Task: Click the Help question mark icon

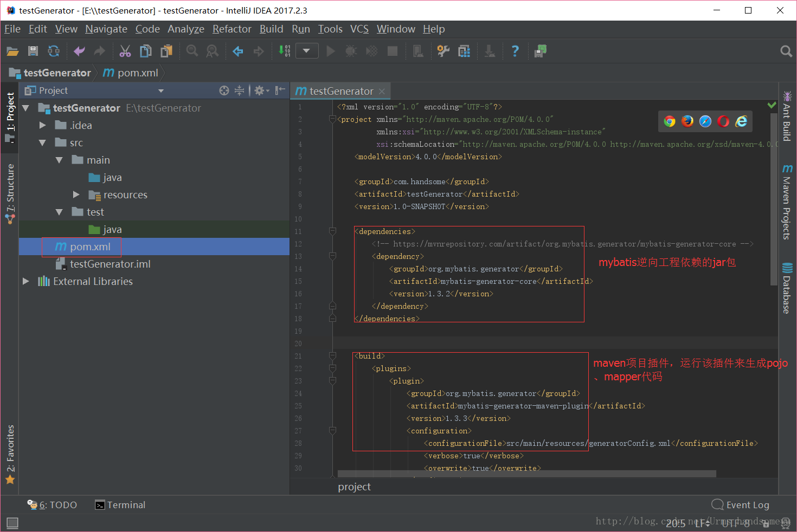Action: pos(515,51)
